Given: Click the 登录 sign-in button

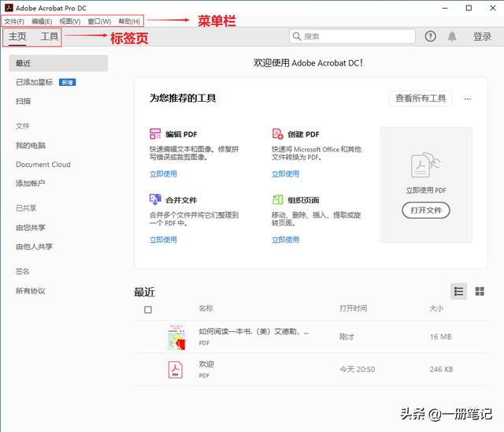Looking at the screenshot, I should tap(482, 37).
